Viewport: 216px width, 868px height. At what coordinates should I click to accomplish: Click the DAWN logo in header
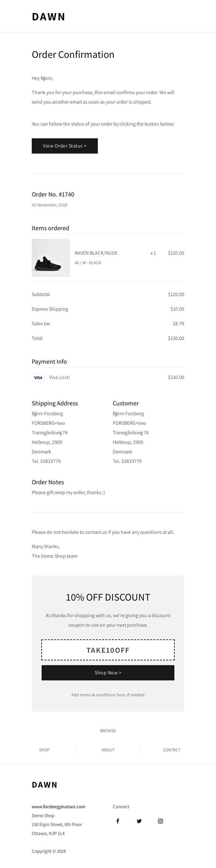pos(49,17)
